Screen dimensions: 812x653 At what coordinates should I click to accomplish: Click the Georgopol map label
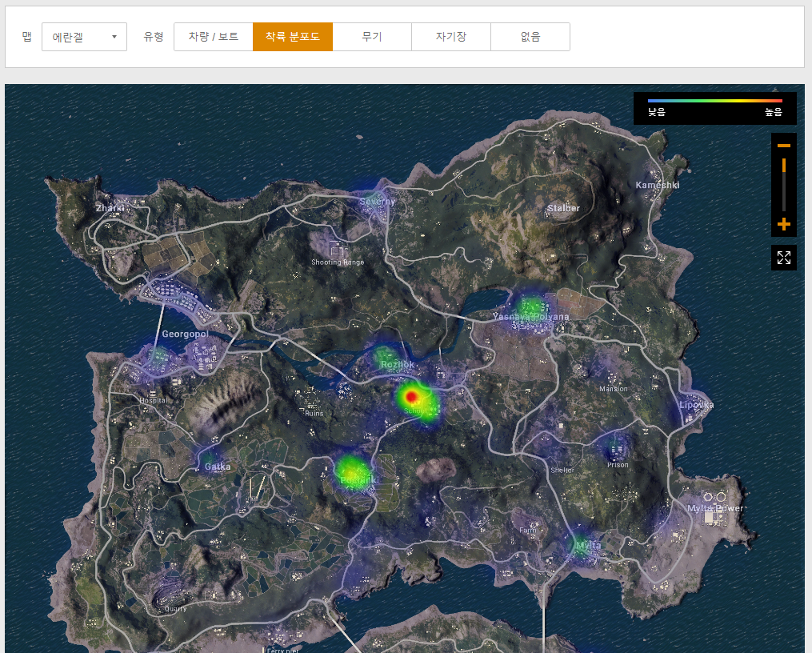(185, 334)
